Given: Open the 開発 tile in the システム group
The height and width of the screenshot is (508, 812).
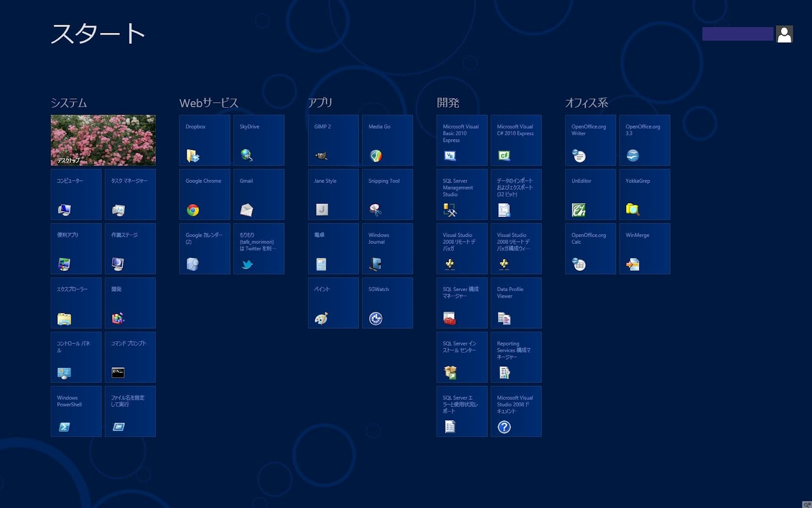Looking at the screenshot, I should pos(130,303).
